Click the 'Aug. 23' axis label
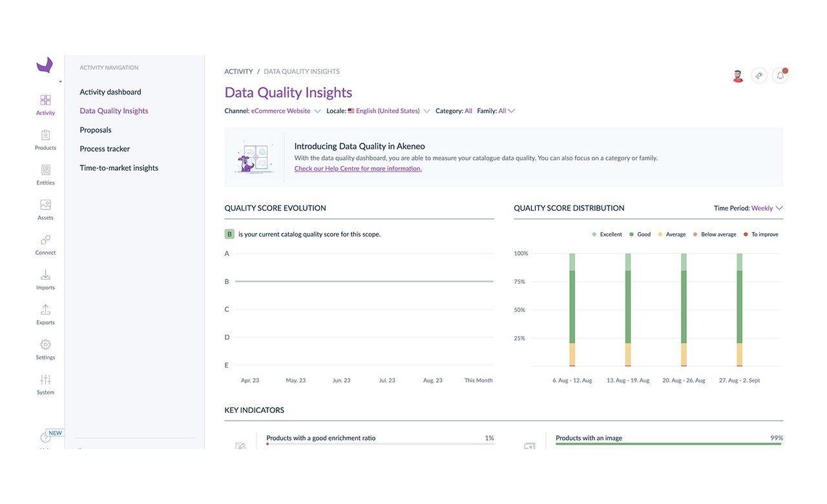The image size is (827, 504). pos(433,381)
